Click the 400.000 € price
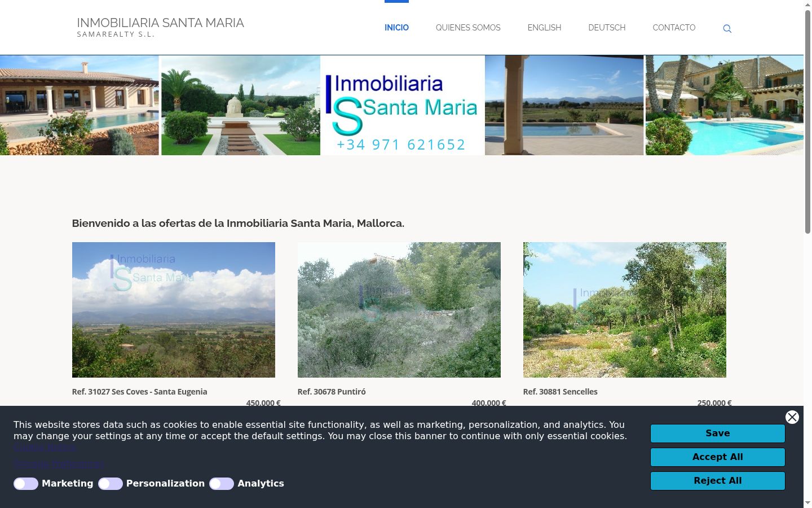 [489, 402]
